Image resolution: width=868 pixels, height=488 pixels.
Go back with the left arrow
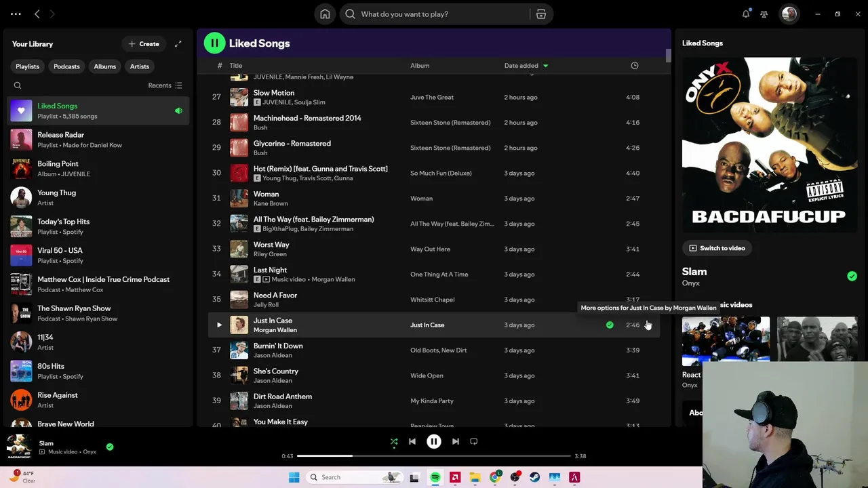[37, 14]
